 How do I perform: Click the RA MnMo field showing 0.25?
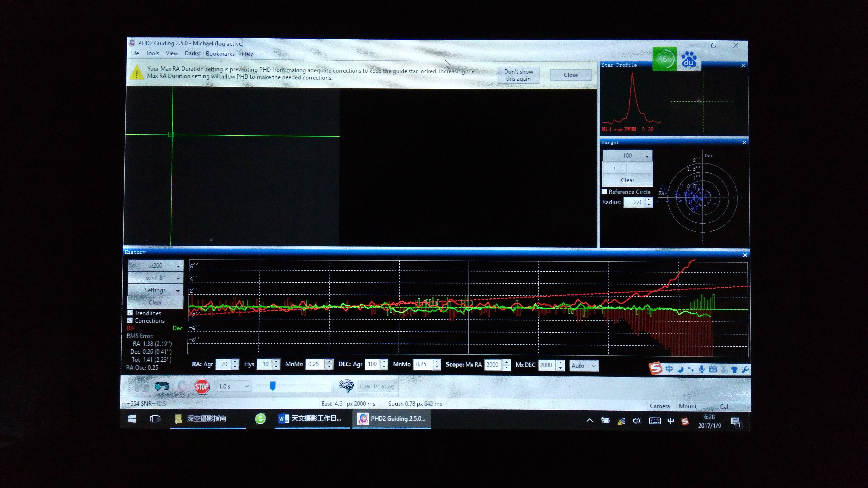pos(315,364)
